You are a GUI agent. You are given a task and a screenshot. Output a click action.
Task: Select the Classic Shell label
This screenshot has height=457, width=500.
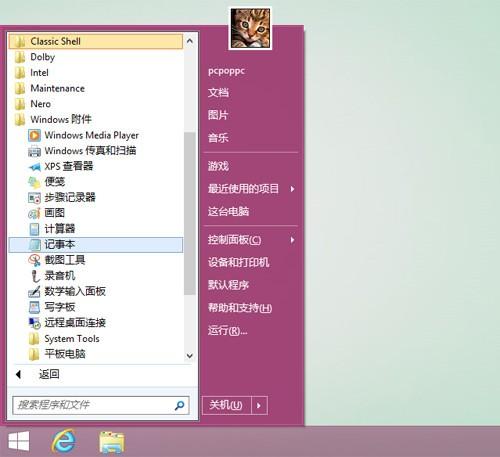pyautogui.click(x=55, y=42)
